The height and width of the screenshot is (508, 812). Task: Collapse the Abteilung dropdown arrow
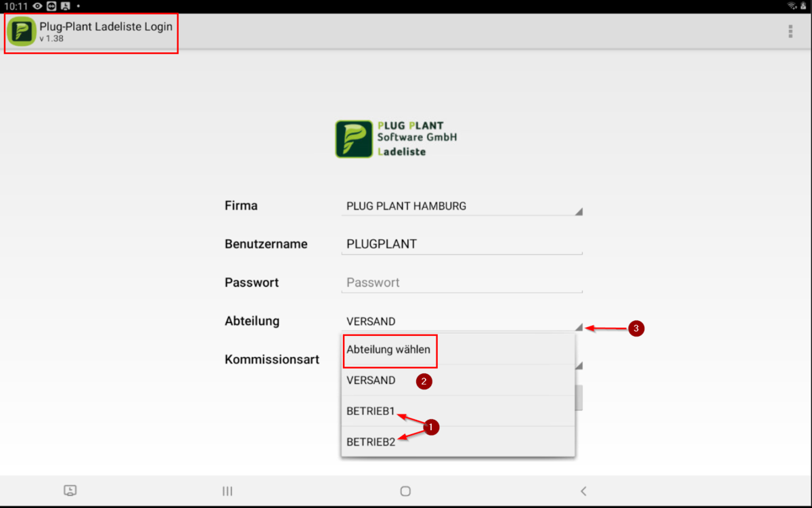click(x=579, y=326)
